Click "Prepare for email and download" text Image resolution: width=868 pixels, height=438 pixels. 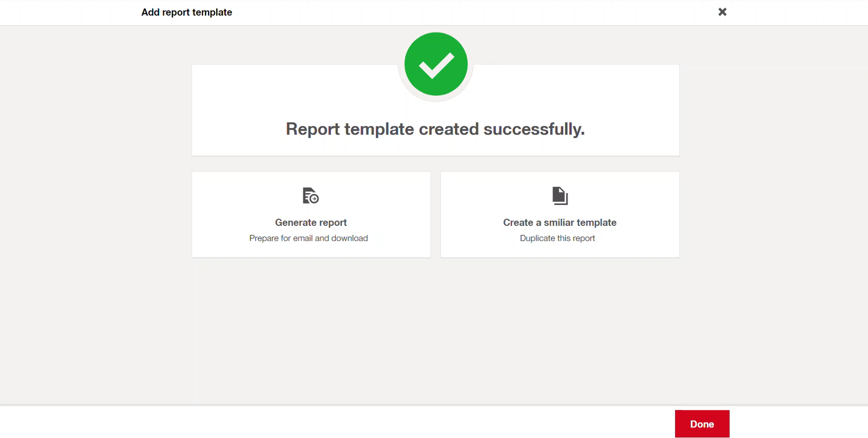coord(308,238)
